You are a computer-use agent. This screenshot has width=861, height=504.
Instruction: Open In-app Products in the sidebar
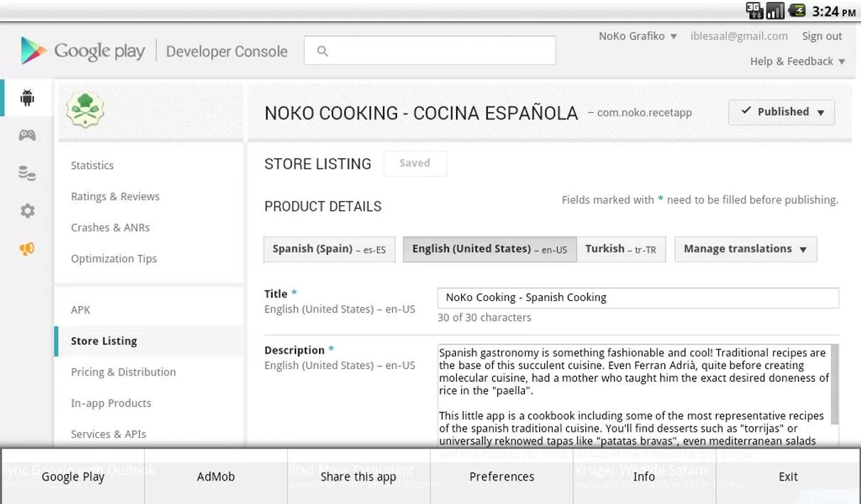pyautogui.click(x=111, y=403)
